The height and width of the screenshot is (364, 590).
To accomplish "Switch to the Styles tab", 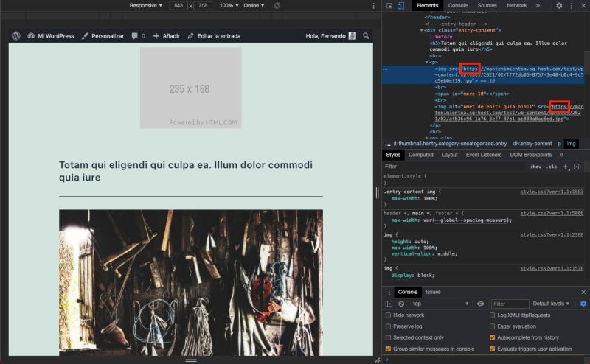I will [393, 155].
